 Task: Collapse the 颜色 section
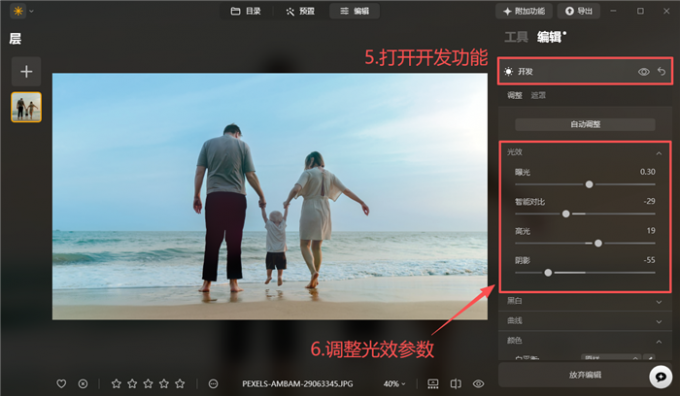coord(659,342)
